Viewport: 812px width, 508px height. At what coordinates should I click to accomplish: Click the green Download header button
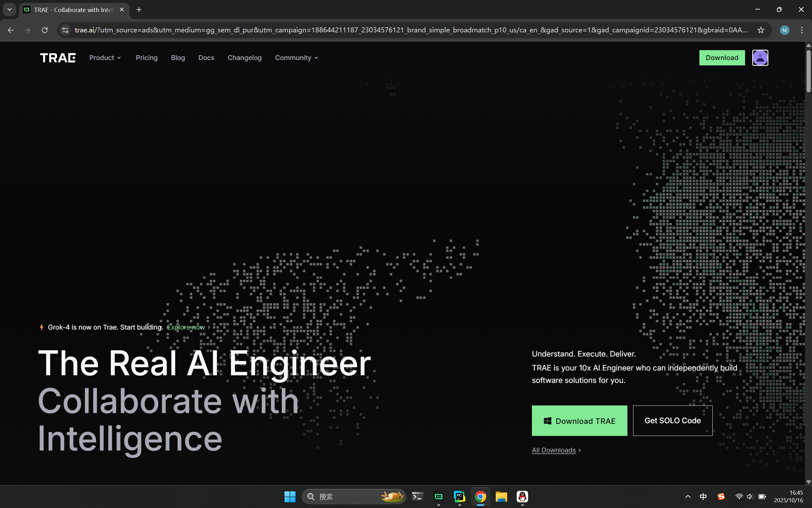(722, 58)
